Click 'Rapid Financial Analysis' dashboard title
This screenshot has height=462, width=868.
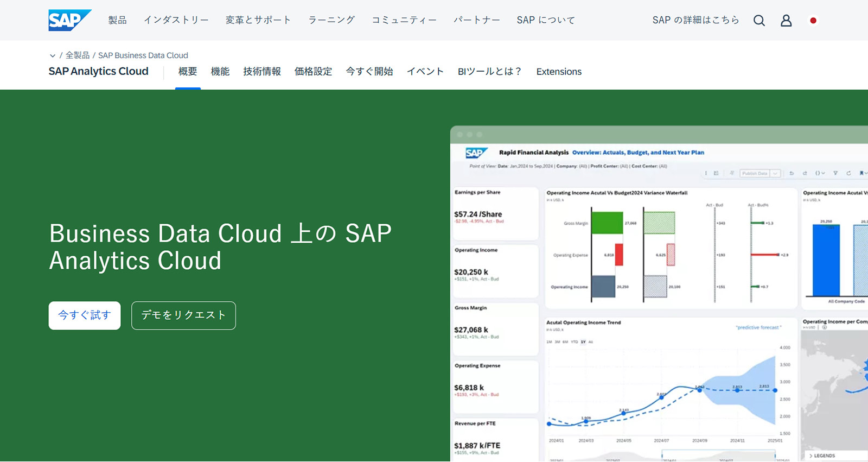click(x=534, y=153)
